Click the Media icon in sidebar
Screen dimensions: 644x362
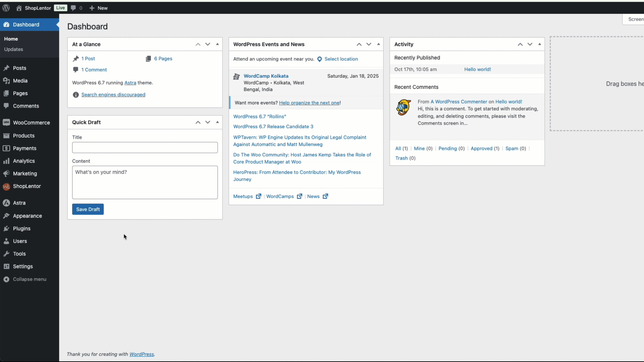6,81
